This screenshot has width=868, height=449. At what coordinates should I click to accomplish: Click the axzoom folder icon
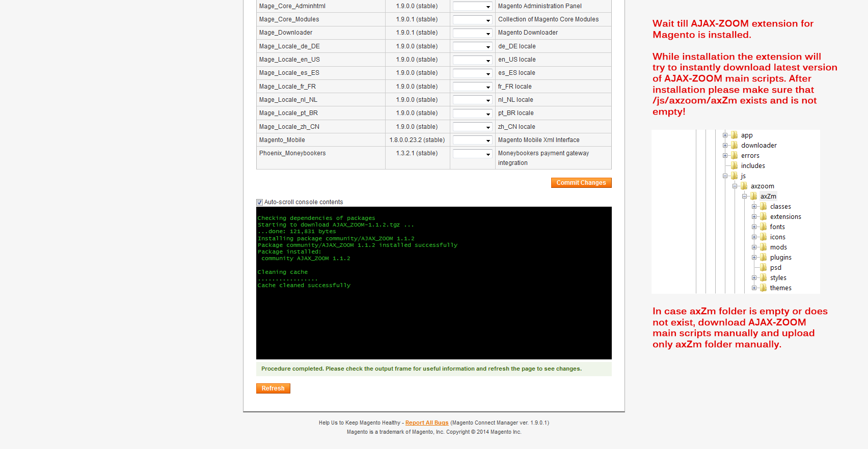[x=744, y=186]
